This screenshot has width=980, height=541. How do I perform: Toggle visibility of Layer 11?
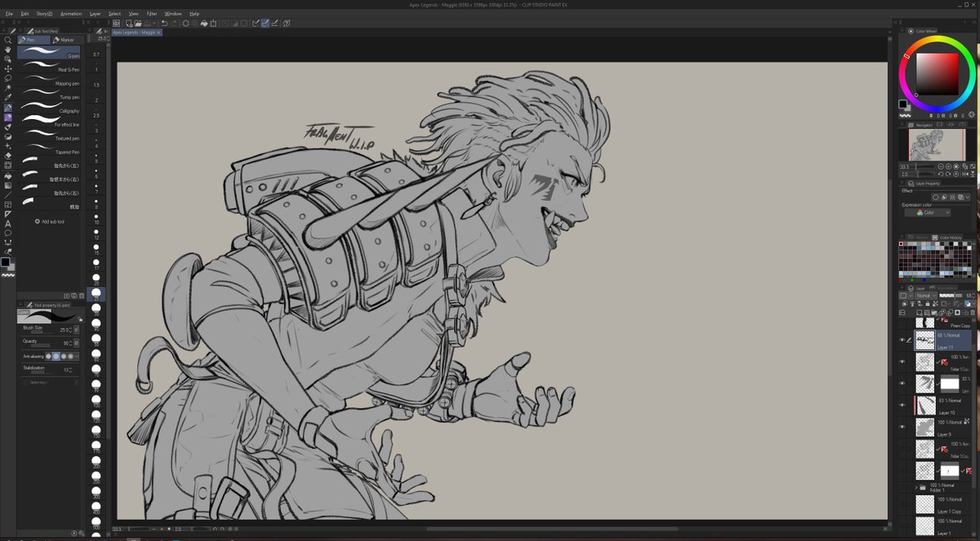902,341
